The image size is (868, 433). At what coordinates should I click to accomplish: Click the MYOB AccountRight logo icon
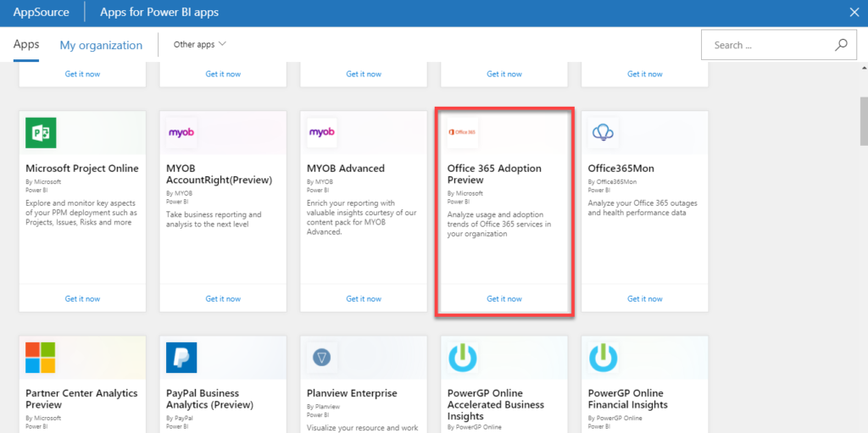point(181,133)
